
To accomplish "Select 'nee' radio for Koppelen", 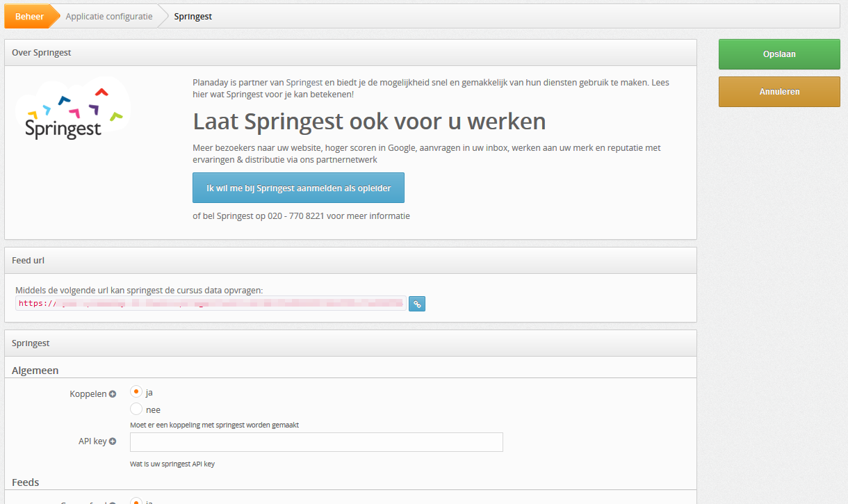I will (x=136, y=409).
